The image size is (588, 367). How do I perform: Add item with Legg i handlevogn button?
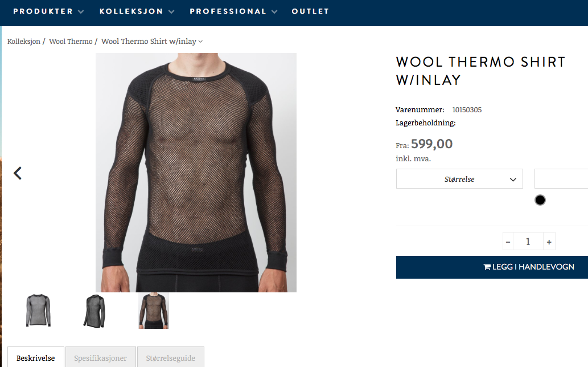pyautogui.click(x=492, y=267)
